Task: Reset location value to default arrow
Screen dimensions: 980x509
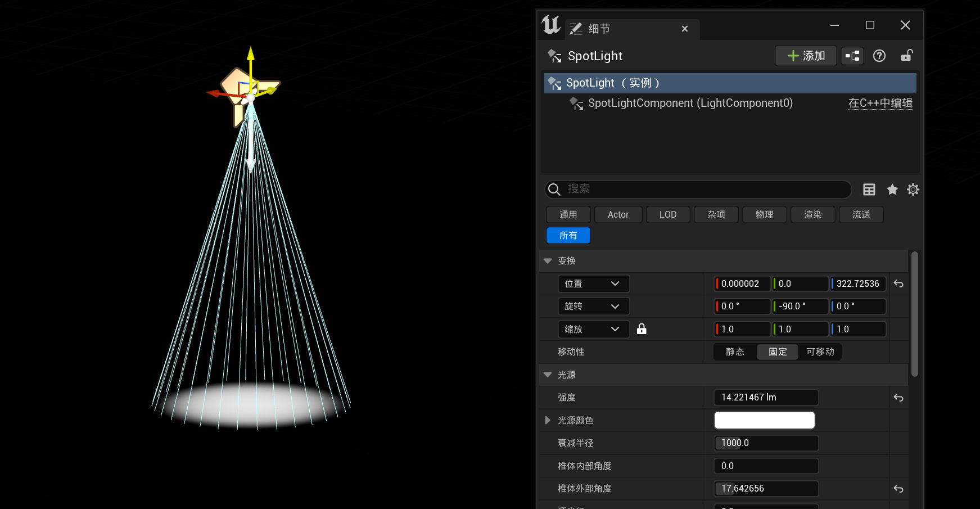Action: pos(898,284)
